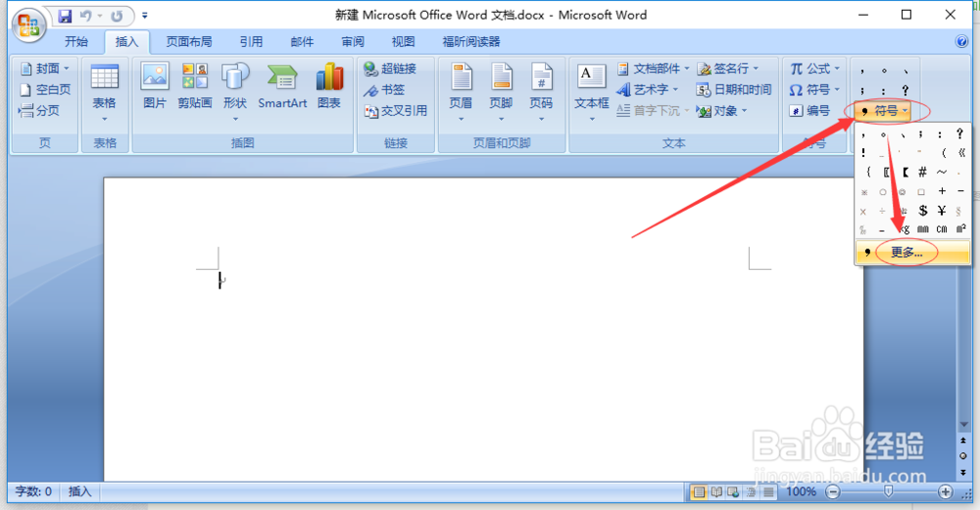The image size is (980, 510).
Task: Insert a 编号 number
Action: pyautogui.click(x=810, y=111)
